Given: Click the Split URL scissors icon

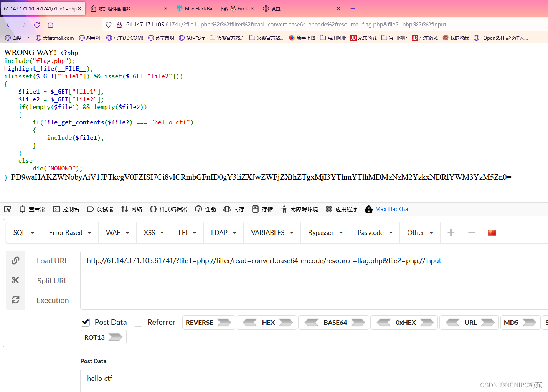Looking at the screenshot, I should coord(15,280).
